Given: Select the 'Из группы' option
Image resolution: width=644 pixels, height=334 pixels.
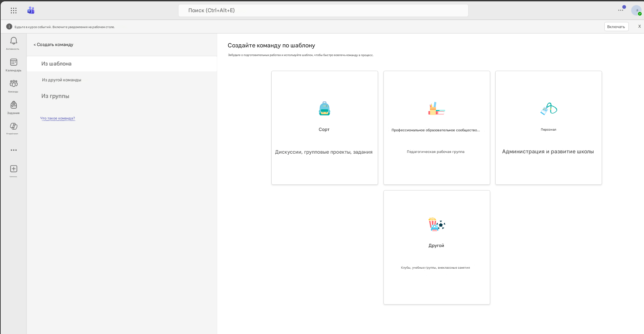Looking at the screenshot, I should pyautogui.click(x=122, y=96).
